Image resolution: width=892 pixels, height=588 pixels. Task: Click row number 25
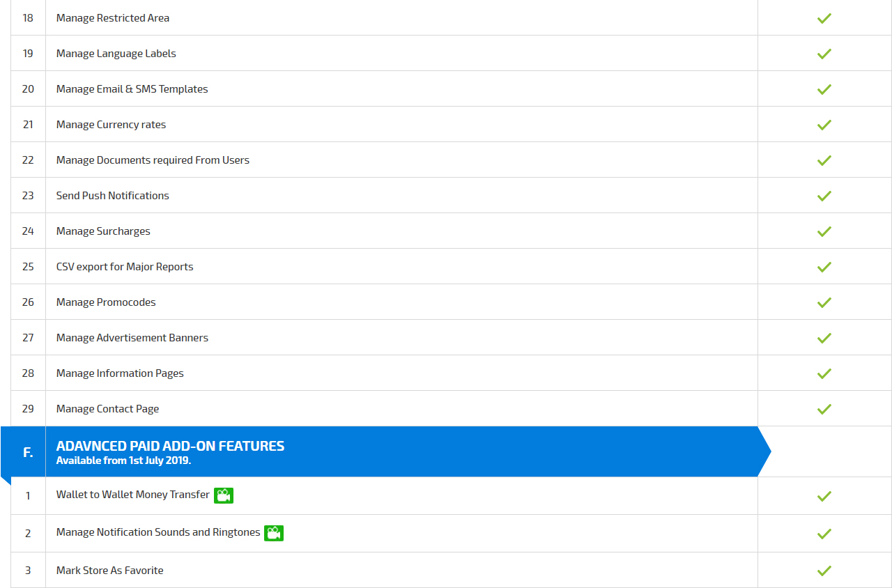click(28, 267)
